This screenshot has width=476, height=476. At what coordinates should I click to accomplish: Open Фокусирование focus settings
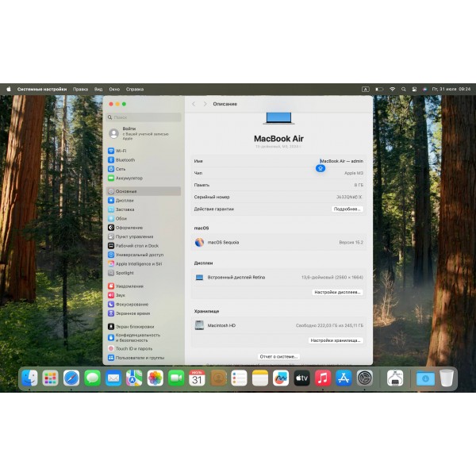[x=128, y=304]
